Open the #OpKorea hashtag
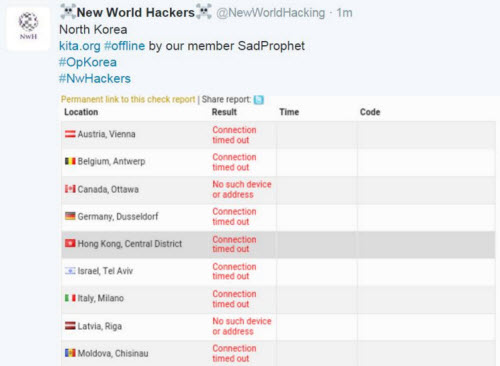Screen dimensions: 500x366 [x=88, y=62]
